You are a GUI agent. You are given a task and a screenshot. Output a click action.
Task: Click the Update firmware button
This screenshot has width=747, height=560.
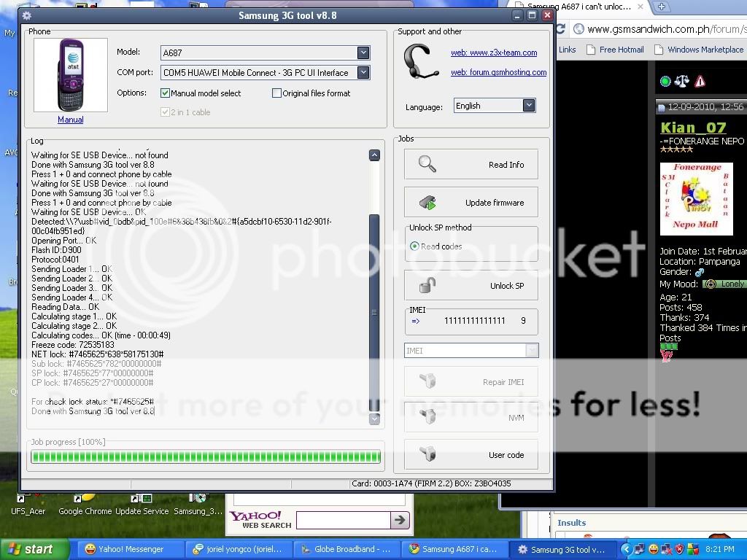pos(471,203)
